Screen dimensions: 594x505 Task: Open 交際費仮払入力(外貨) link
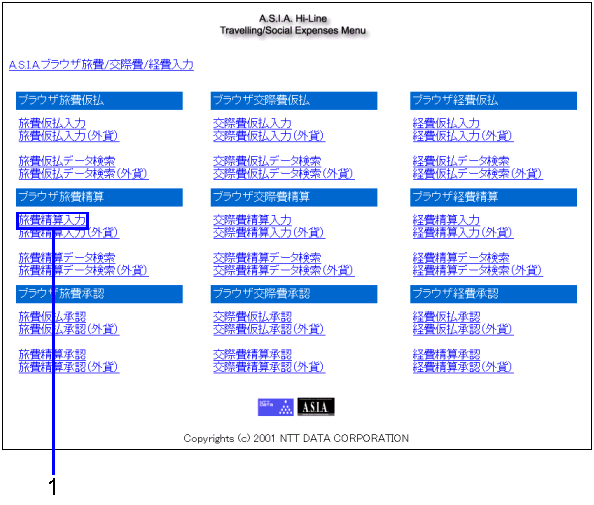269,136
